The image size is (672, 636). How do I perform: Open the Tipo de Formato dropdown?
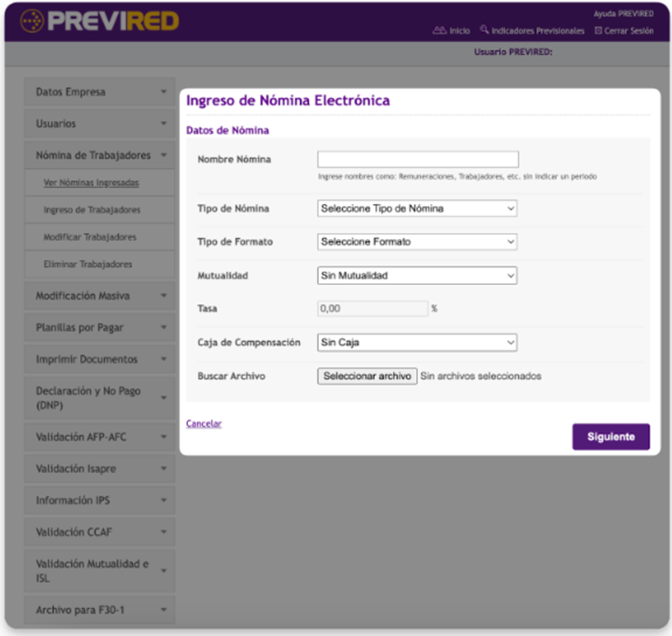click(417, 242)
